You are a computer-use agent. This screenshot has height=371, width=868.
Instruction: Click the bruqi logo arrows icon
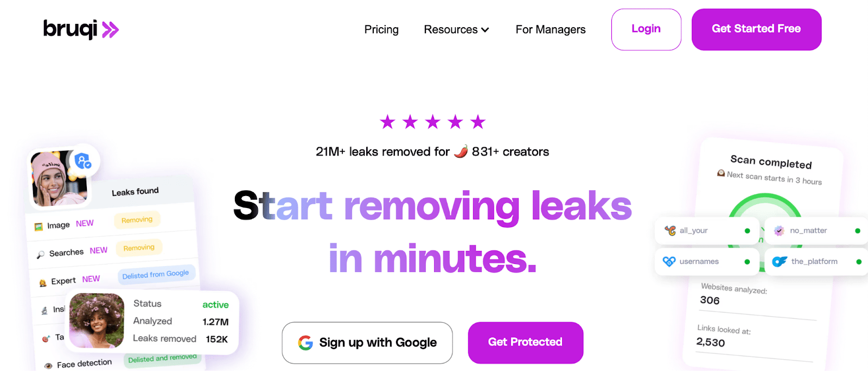click(110, 29)
